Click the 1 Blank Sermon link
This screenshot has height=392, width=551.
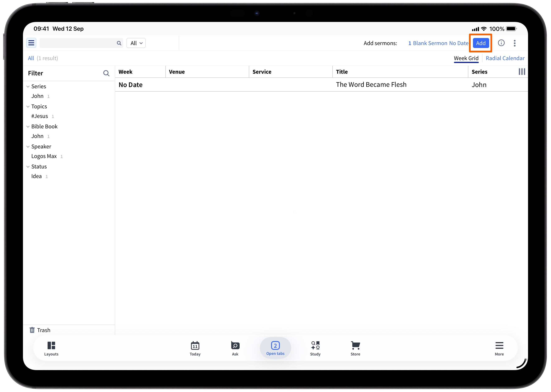click(x=428, y=43)
